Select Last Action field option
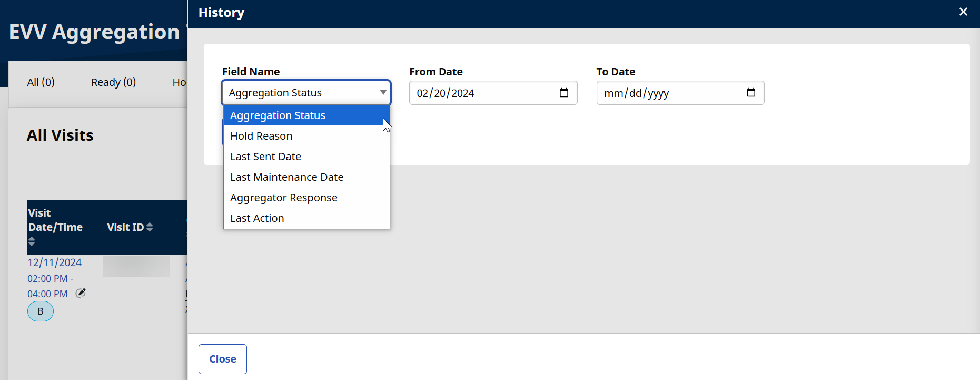 click(257, 218)
